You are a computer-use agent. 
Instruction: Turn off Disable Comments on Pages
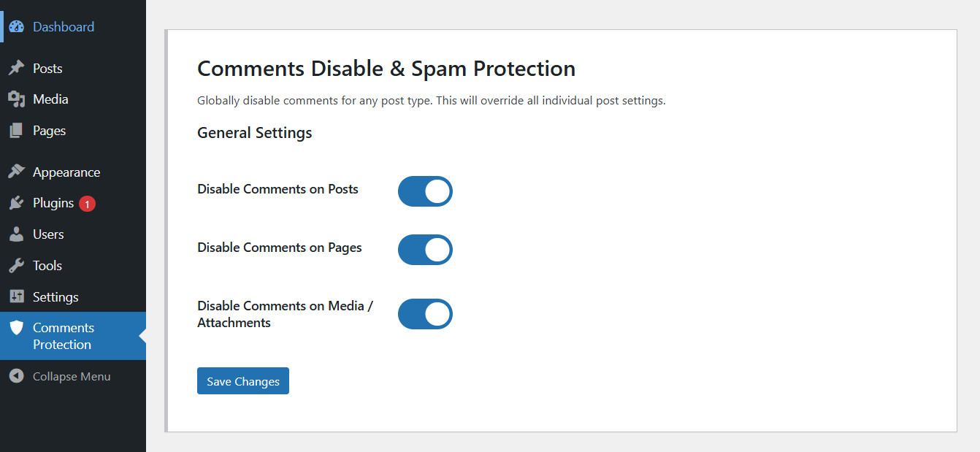tap(425, 250)
